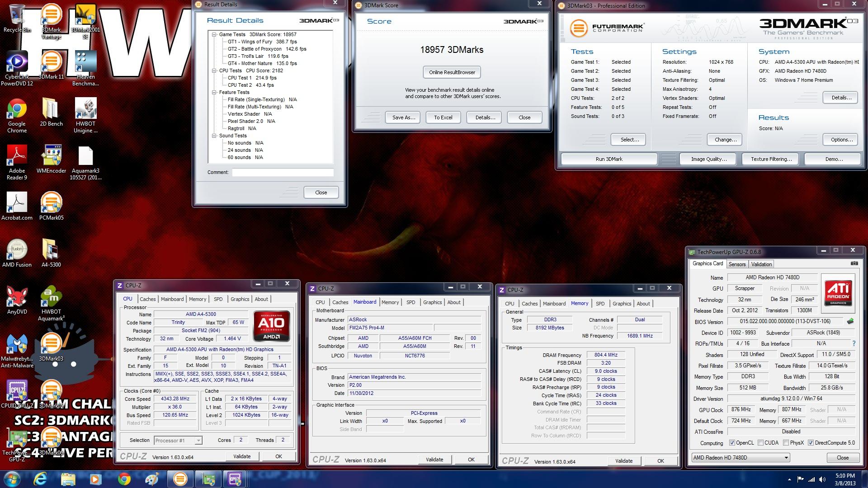
Task: Click the volume icon in system tray
Action: (822, 480)
